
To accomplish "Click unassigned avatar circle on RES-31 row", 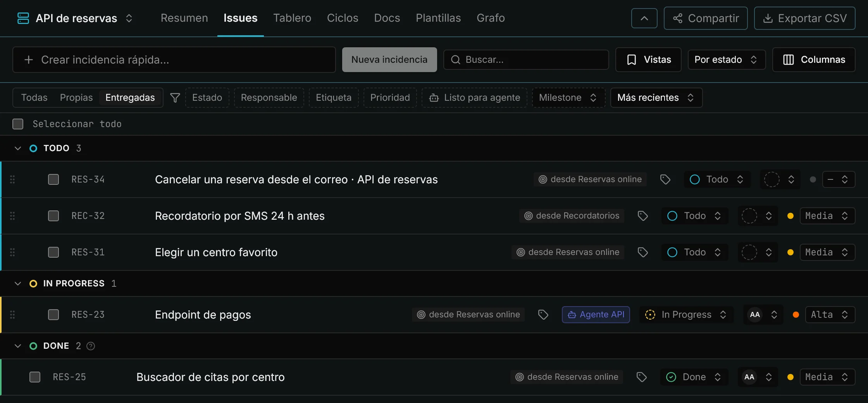I will 749,252.
